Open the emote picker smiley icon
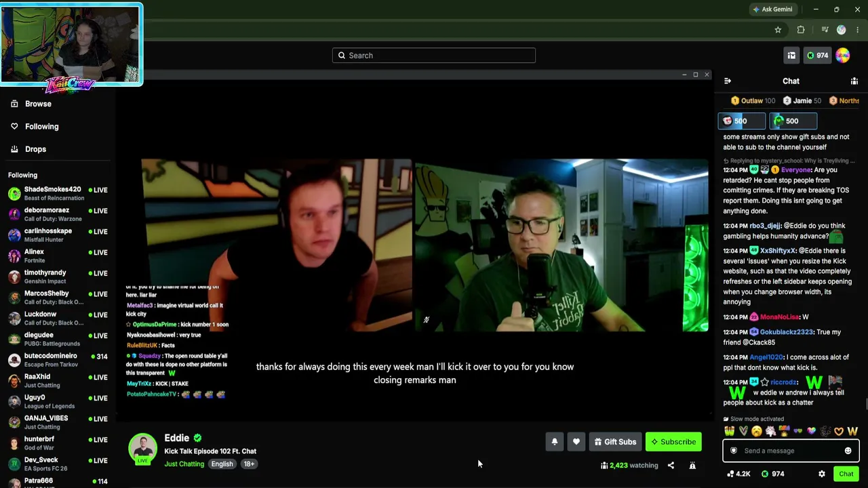This screenshot has height=488, width=868. tap(848, 451)
